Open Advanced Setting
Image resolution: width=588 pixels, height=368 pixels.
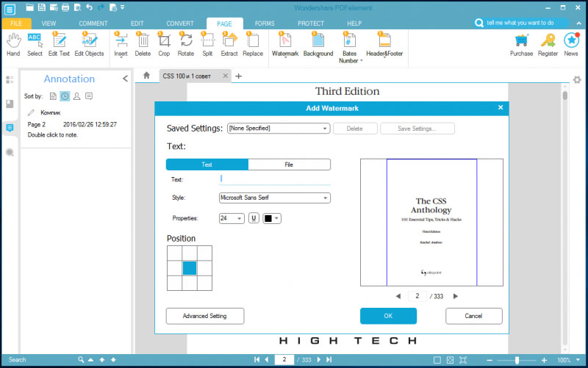pyautogui.click(x=205, y=316)
